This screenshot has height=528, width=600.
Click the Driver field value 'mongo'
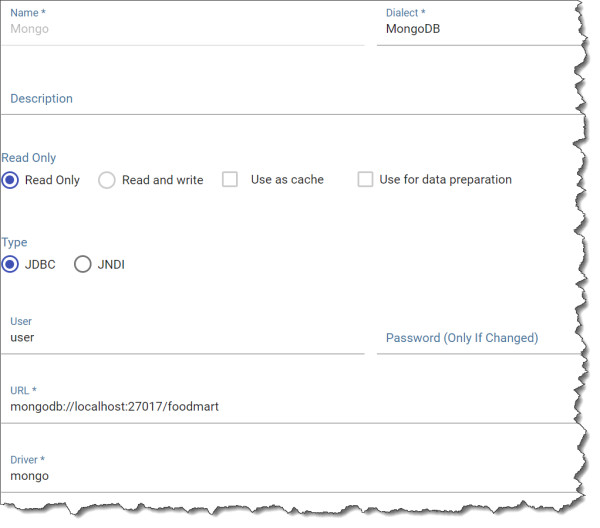click(x=29, y=476)
